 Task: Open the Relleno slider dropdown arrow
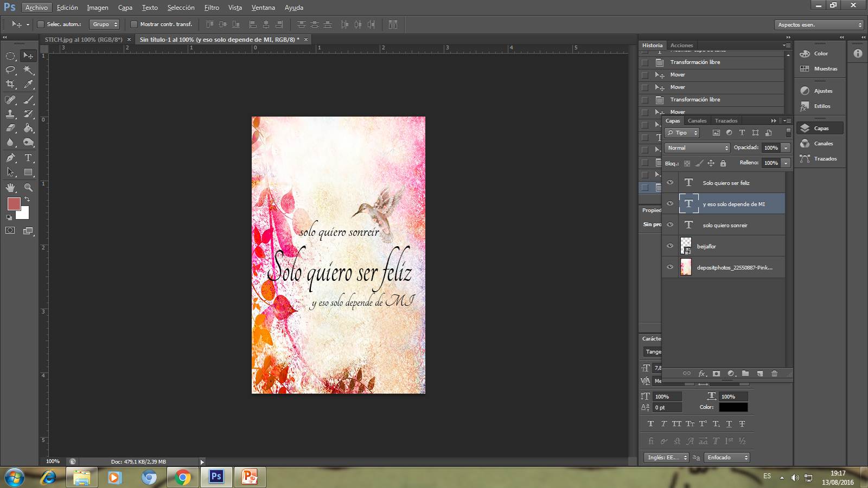[786, 163]
